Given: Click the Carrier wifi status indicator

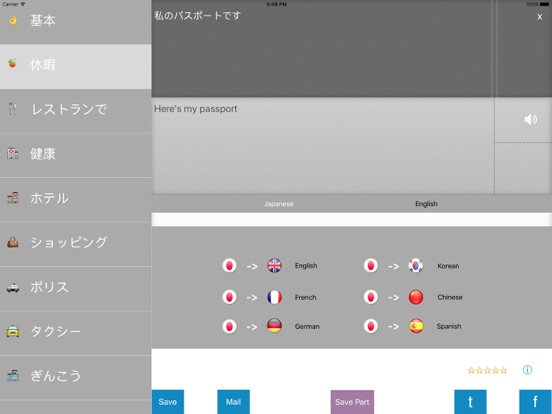Looking at the screenshot, I should pos(13,4).
